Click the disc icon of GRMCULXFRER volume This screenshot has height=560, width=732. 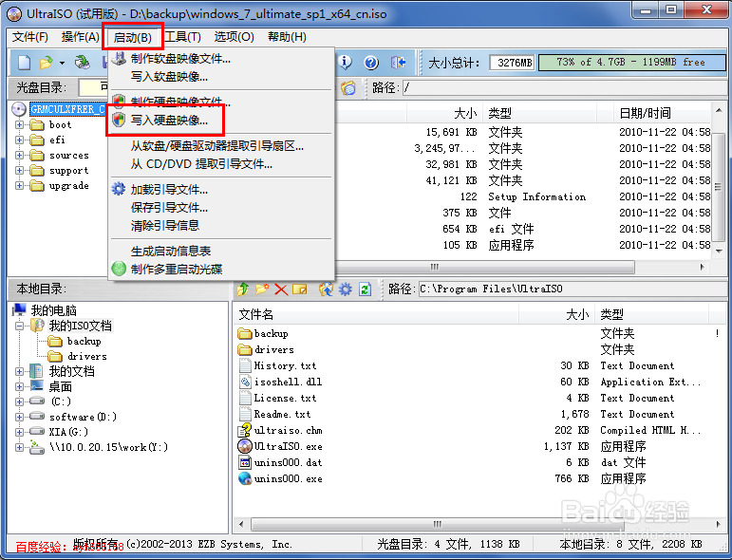(x=19, y=109)
